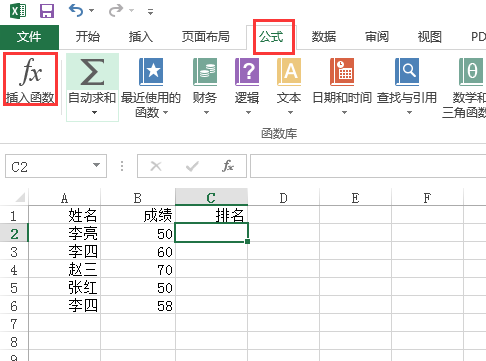Select row 7 header

[x=14, y=323]
